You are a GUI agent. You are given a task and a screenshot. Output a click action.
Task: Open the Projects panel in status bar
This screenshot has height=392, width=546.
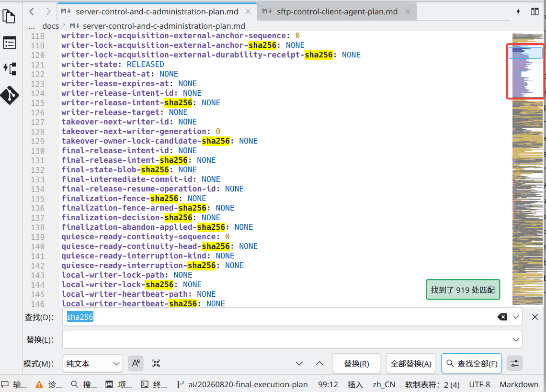click(119, 384)
